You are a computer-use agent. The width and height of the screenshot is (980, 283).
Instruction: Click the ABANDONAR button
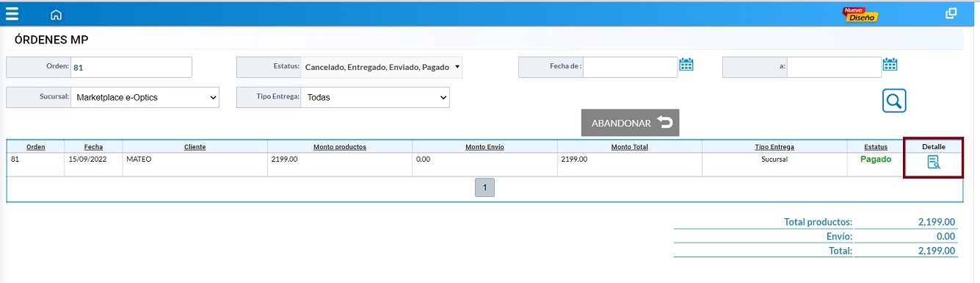[x=630, y=123]
